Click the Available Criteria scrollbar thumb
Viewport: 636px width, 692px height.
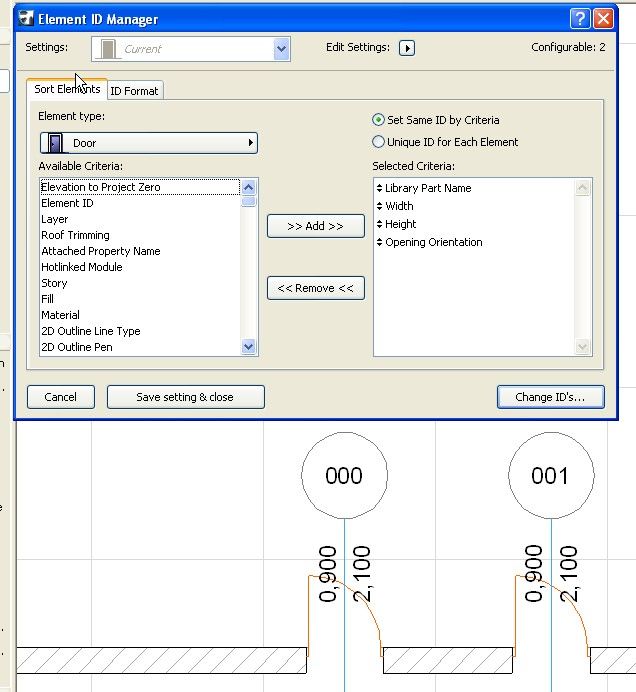coord(248,201)
